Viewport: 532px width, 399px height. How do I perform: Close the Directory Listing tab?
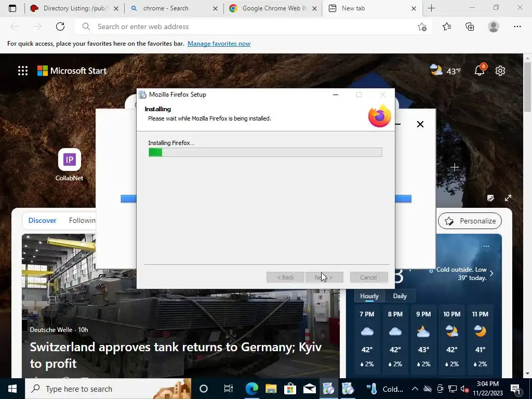116,8
